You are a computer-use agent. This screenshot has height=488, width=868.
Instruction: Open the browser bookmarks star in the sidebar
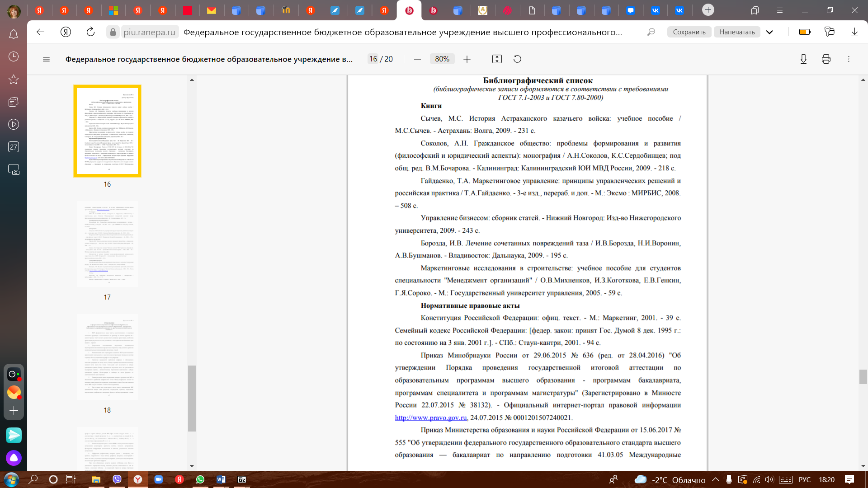click(14, 80)
